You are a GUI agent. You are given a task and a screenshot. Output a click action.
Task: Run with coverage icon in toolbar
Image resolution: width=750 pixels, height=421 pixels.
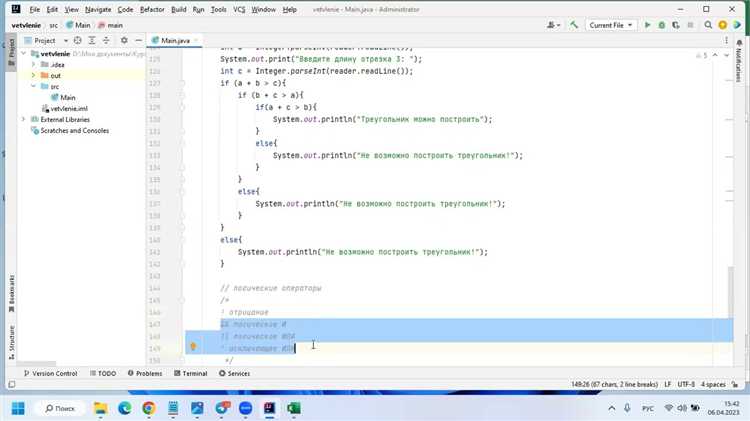pyautogui.click(x=675, y=25)
